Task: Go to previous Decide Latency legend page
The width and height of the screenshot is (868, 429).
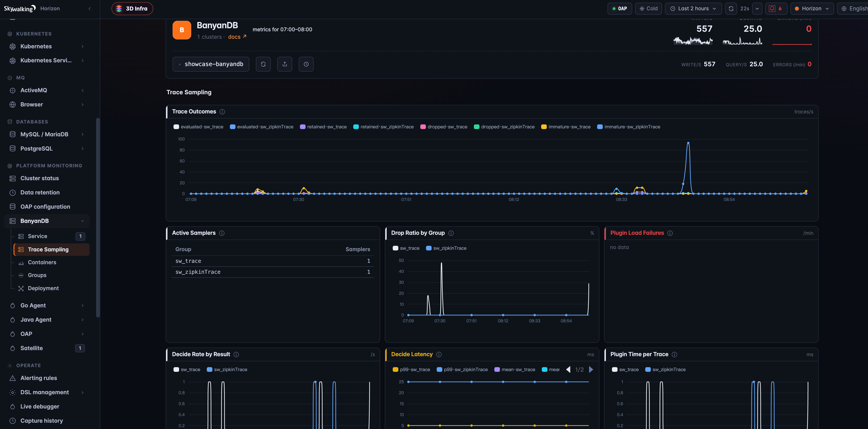Action: tap(568, 370)
